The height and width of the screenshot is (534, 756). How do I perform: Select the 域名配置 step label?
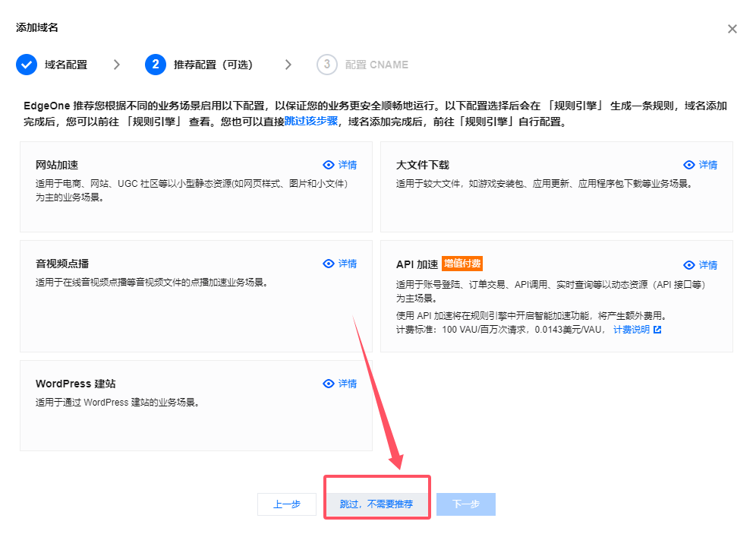[66, 65]
